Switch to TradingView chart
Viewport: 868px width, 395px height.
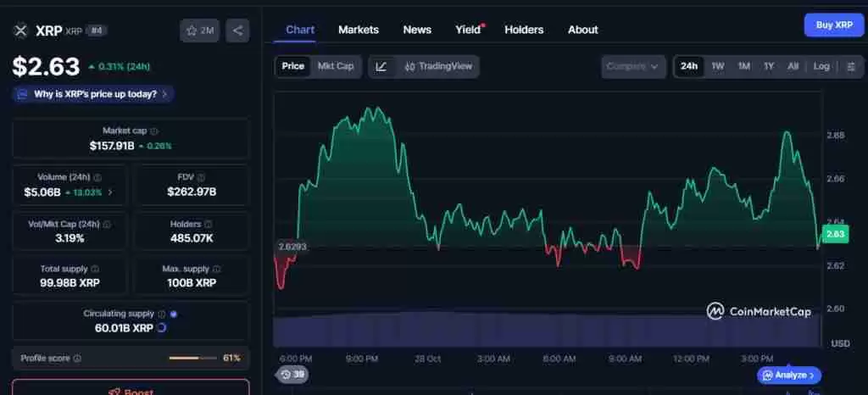tap(438, 66)
